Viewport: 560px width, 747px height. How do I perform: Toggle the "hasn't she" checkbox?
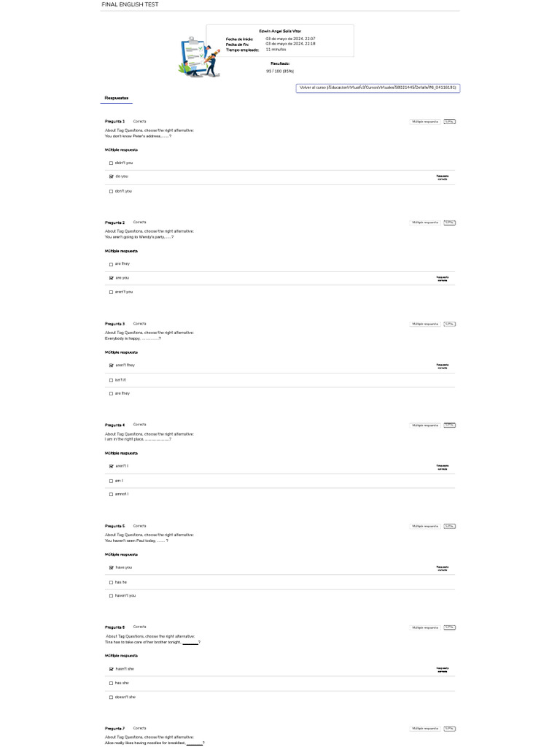coord(112,669)
